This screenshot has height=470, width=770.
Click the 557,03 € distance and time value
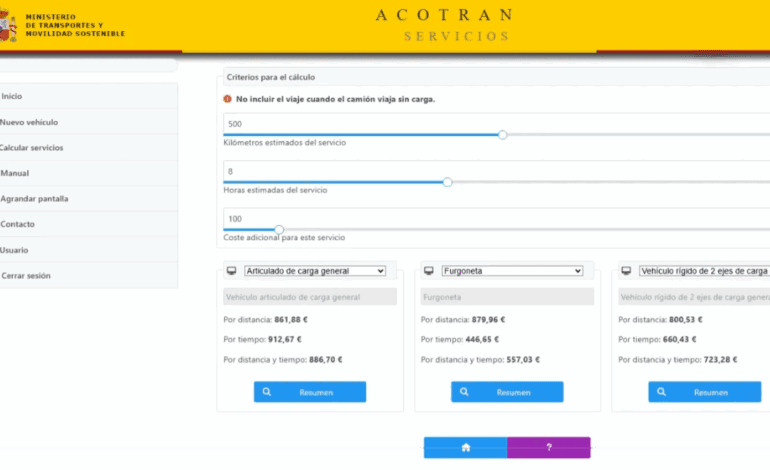click(x=523, y=359)
